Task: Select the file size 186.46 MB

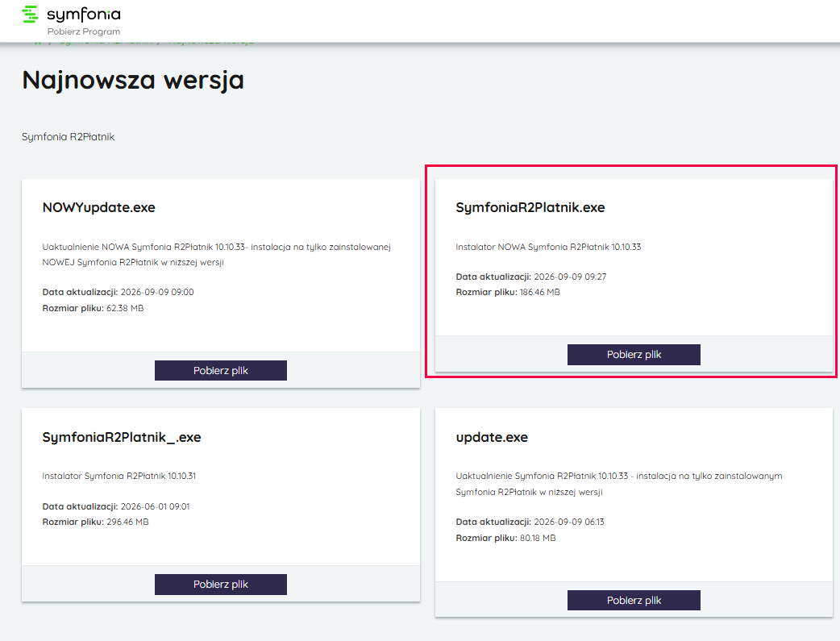Action: (x=539, y=292)
